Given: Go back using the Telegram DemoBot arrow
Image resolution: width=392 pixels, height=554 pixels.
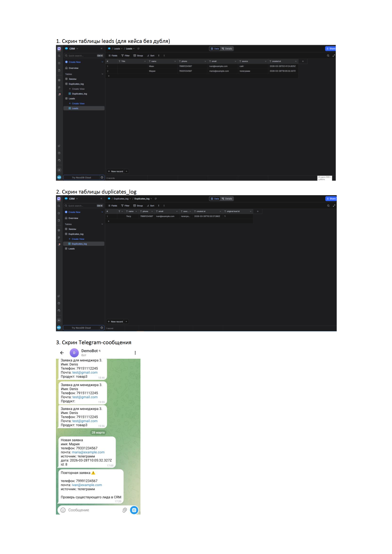Looking at the screenshot, I should (62, 352).
